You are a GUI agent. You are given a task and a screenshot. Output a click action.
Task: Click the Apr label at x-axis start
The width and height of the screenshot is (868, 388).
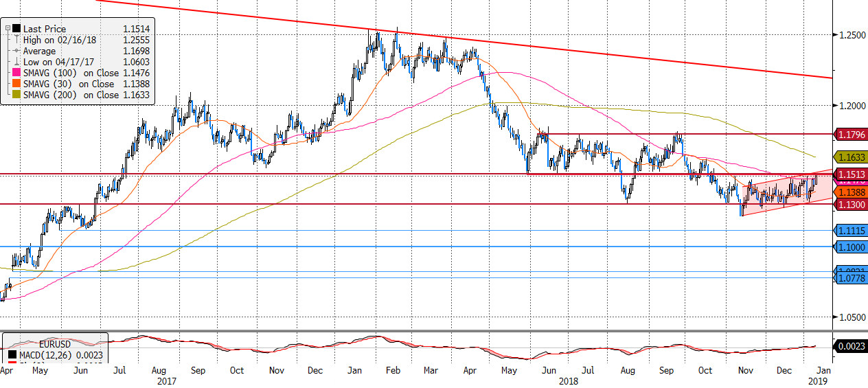(7, 370)
